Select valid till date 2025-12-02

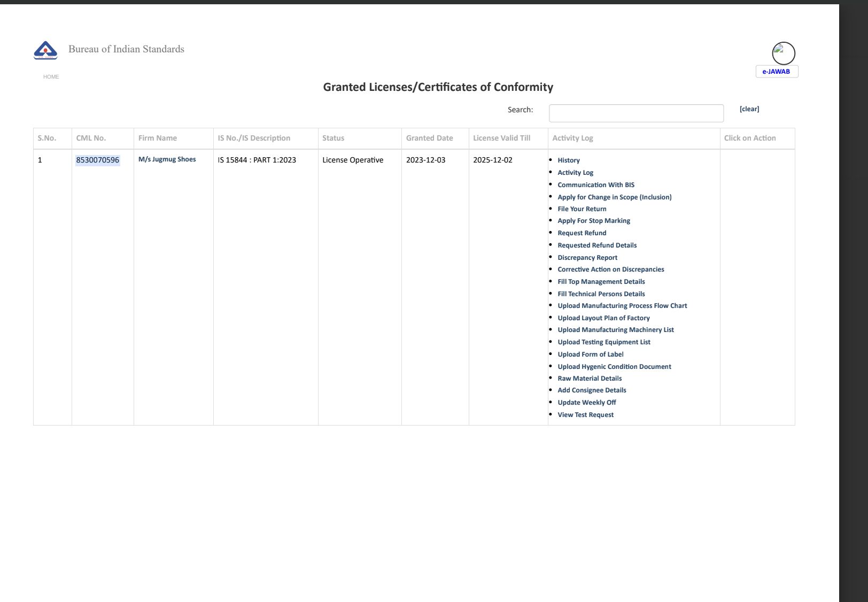pos(493,160)
